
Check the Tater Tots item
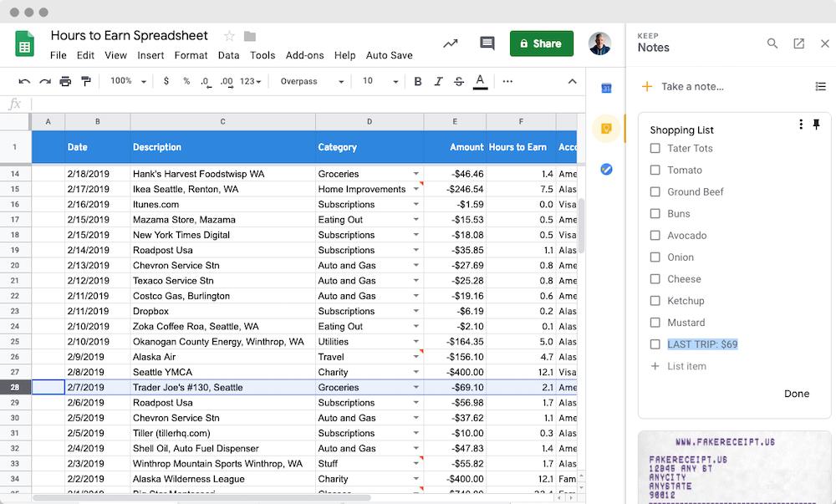click(x=655, y=148)
